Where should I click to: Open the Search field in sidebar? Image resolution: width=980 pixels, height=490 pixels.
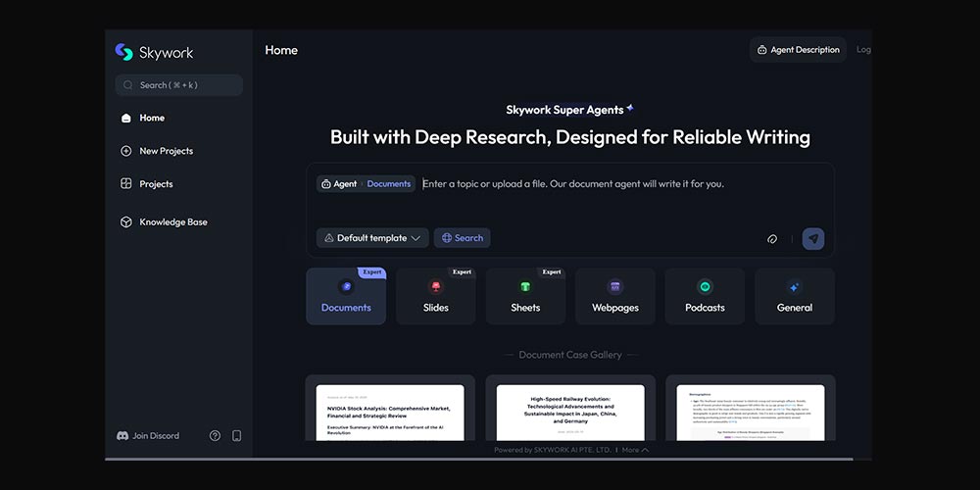(178, 85)
